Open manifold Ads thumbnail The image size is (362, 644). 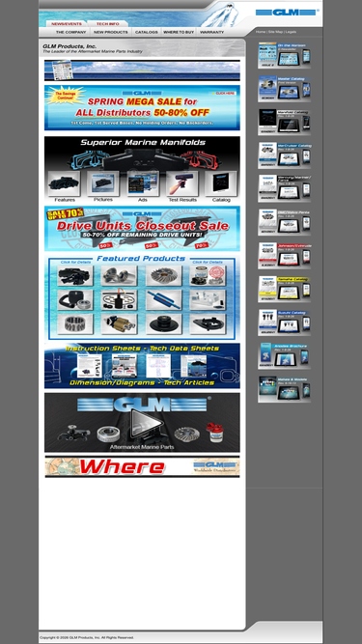[x=143, y=183]
